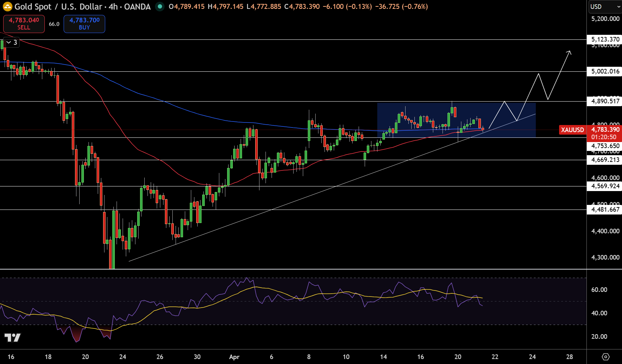Click the 60.00 RSI scale label
Image resolution: width=622 pixels, height=364 pixels.
[x=599, y=290]
